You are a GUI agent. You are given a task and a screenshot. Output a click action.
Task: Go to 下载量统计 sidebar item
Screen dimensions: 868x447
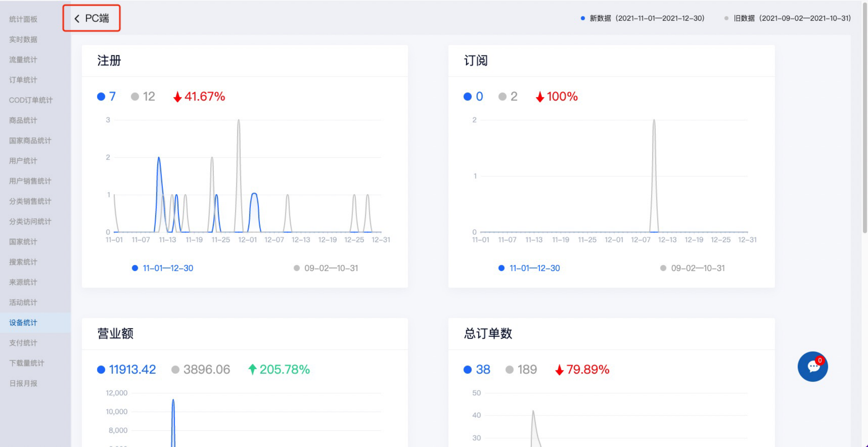pyautogui.click(x=27, y=363)
